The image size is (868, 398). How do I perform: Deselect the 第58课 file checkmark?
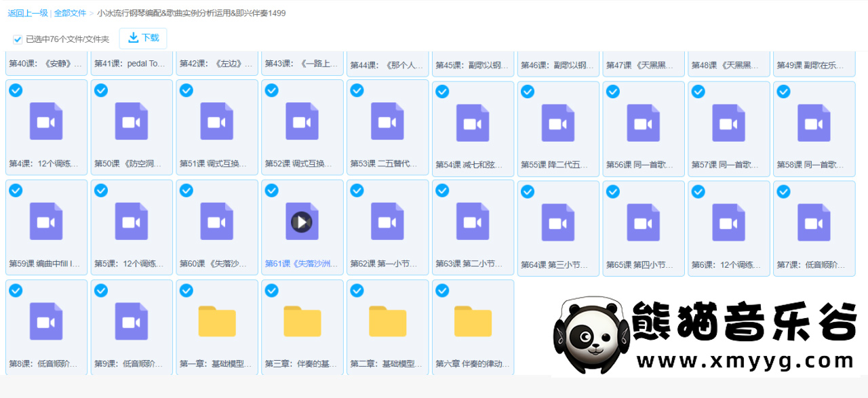pyautogui.click(x=783, y=92)
